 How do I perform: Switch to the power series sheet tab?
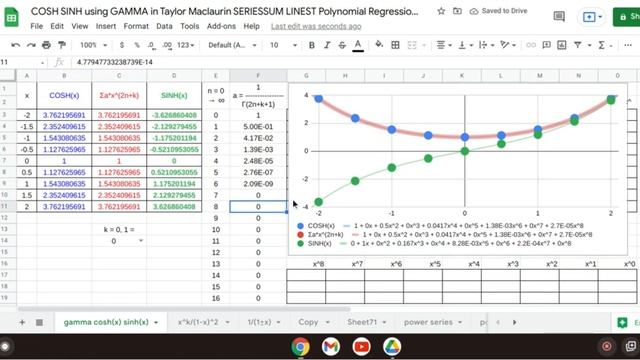click(433, 322)
